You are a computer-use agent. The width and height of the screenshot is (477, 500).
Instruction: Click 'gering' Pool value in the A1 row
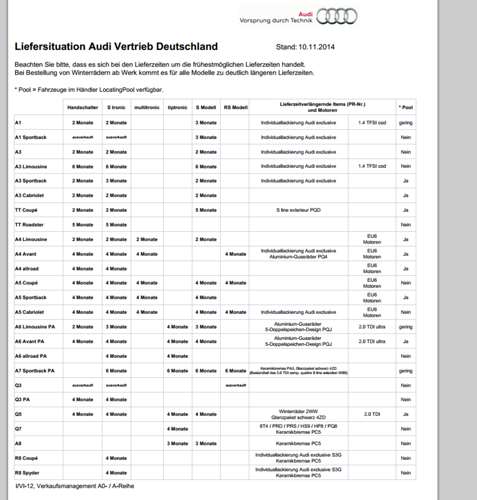[406, 123]
